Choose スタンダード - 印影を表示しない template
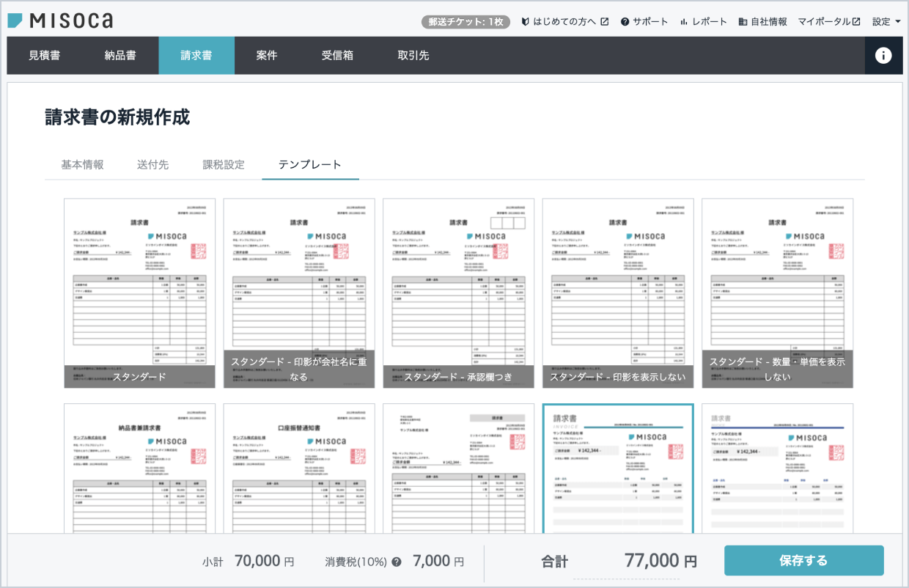Screen dimensions: 909x588 pyautogui.click(x=618, y=293)
